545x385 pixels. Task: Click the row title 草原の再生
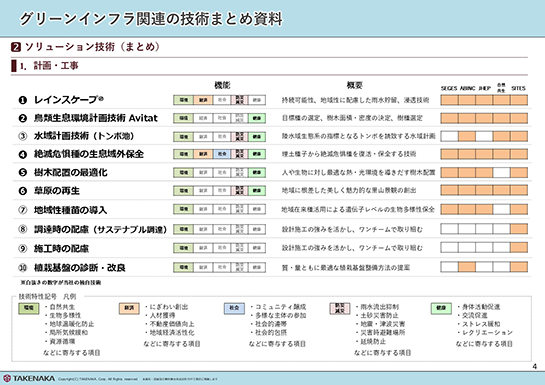pos(57,191)
